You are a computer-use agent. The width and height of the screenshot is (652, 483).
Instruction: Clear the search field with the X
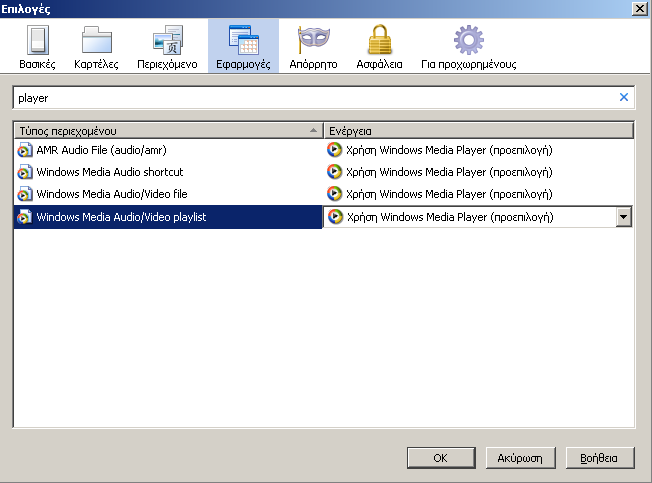(x=624, y=97)
